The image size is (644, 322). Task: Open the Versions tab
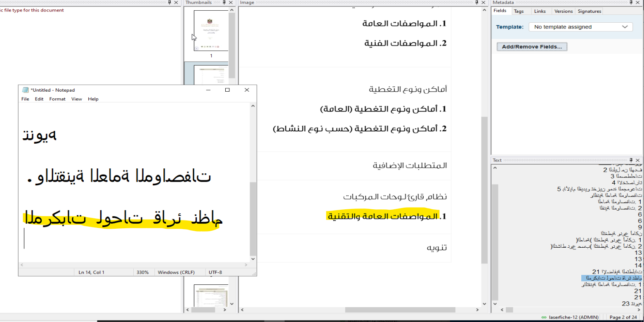pyautogui.click(x=563, y=11)
